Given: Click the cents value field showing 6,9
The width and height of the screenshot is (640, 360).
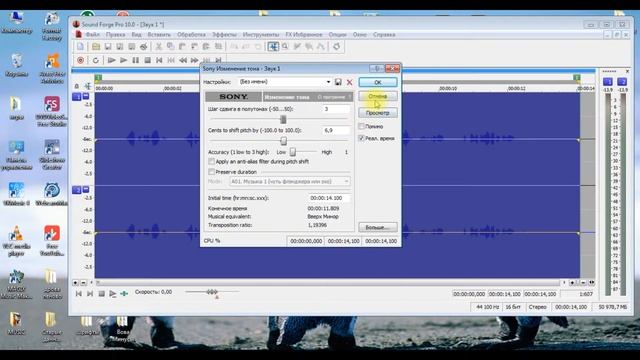Looking at the screenshot, I should tap(336, 130).
